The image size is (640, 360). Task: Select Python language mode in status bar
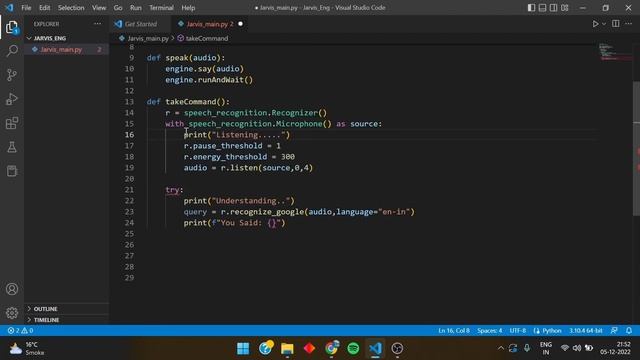click(x=547, y=331)
